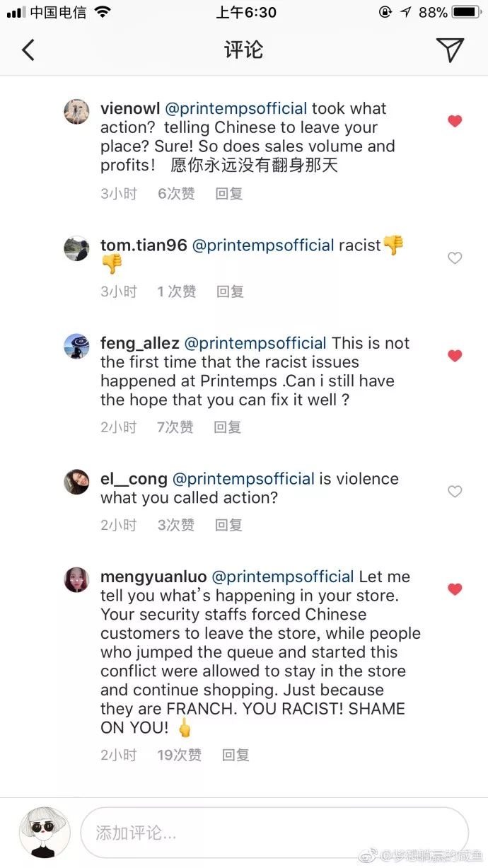Viewport: 488px width, 868px height.
Task: Reply to vienowl's comment
Action: coord(229,194)
